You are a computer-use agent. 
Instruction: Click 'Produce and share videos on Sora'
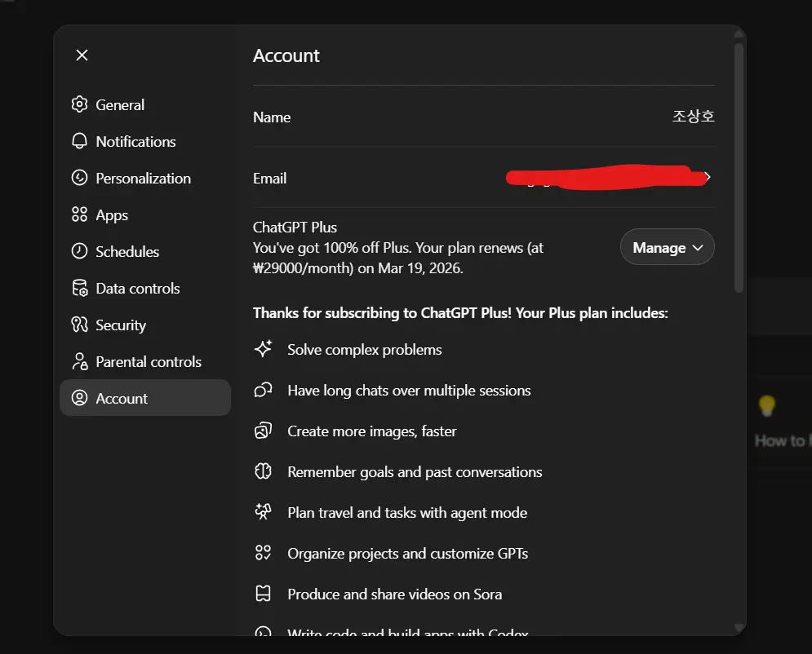(395, 594)
